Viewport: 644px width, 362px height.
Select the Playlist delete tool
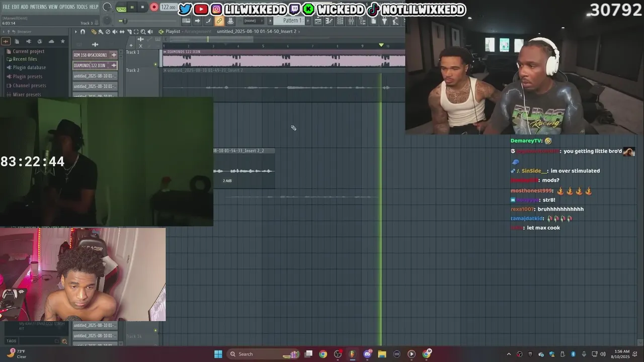[x=108, y=32]
